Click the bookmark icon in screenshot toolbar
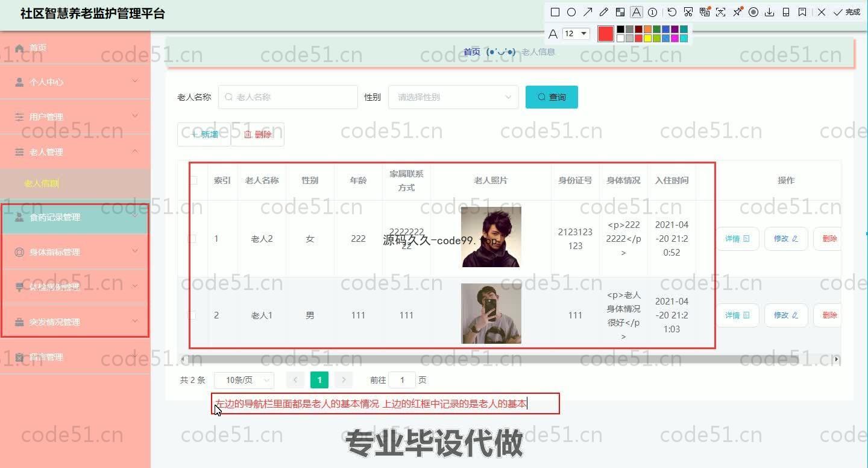 [x=802, y=12]
